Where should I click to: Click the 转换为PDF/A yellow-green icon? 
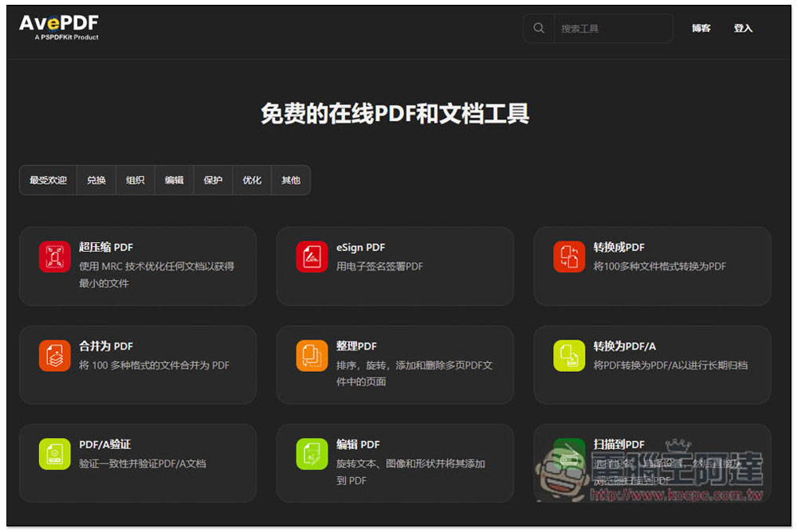pyautogui.click(x=569, y=356)
